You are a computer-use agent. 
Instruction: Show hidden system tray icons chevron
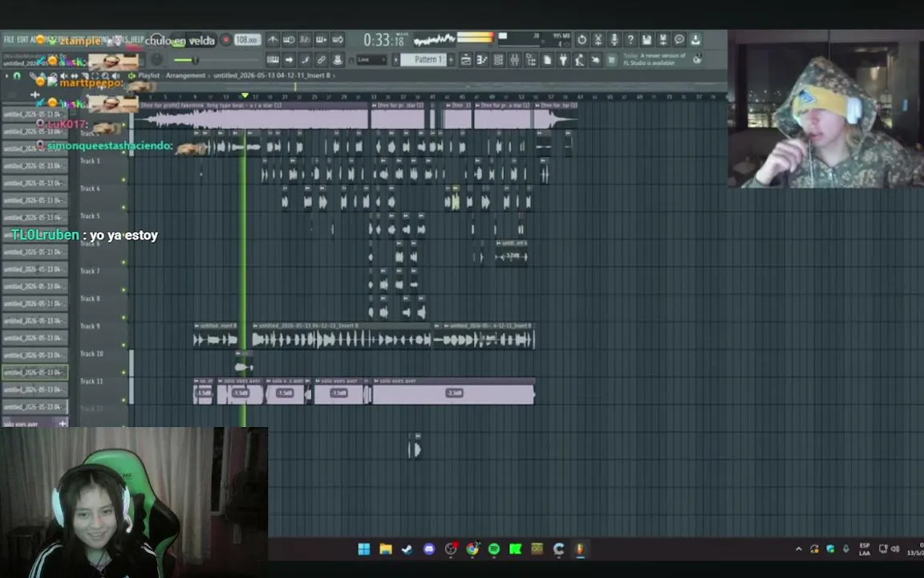799,549
